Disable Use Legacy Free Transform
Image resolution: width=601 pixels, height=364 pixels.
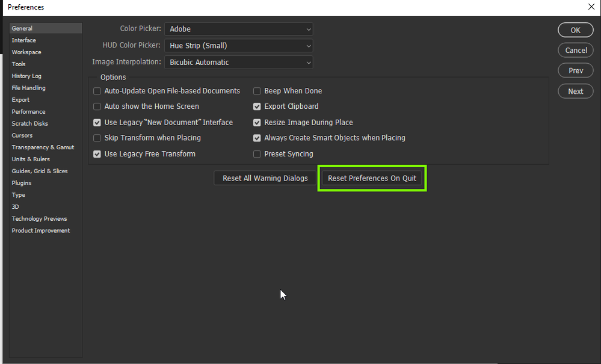click(x=97, y=154)
